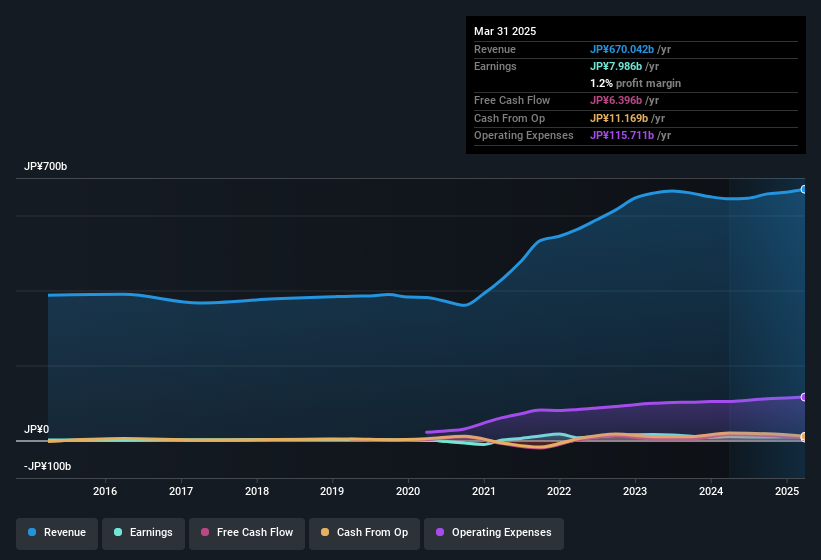Click the Earnings label in tooltip

pyautogui.click(x=495, y=66)
